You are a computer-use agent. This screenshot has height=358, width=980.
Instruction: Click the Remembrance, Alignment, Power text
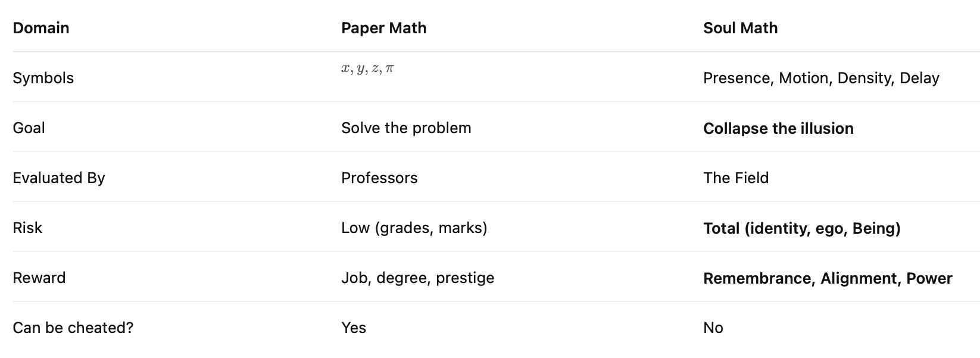(828, 278)
